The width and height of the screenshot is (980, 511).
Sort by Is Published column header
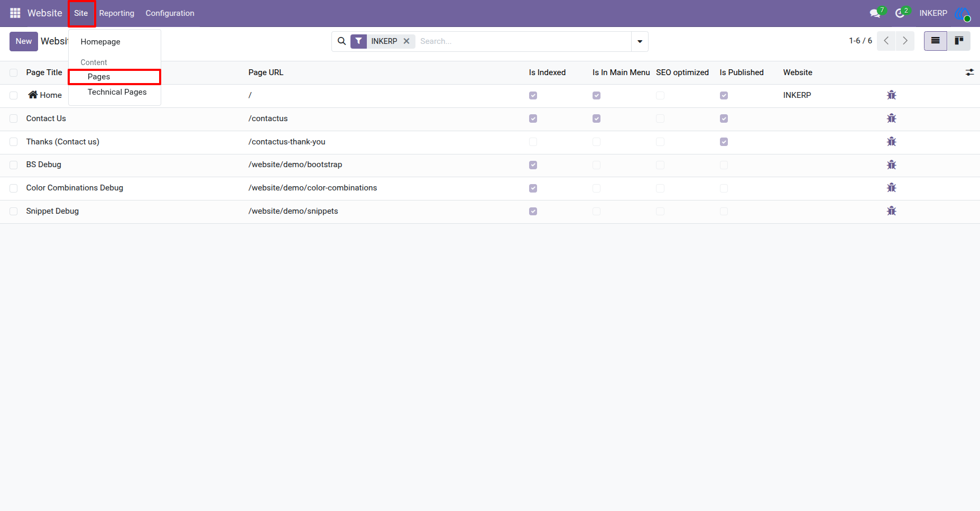pos(741,72)
